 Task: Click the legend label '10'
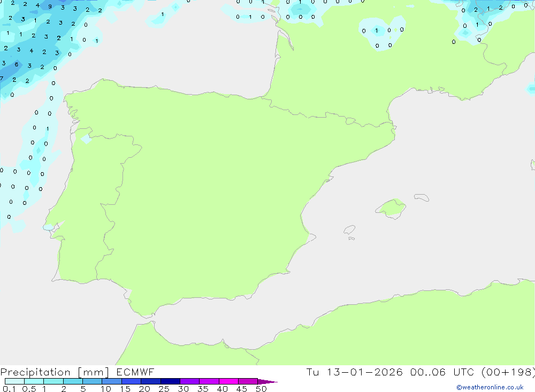(106, 389)
